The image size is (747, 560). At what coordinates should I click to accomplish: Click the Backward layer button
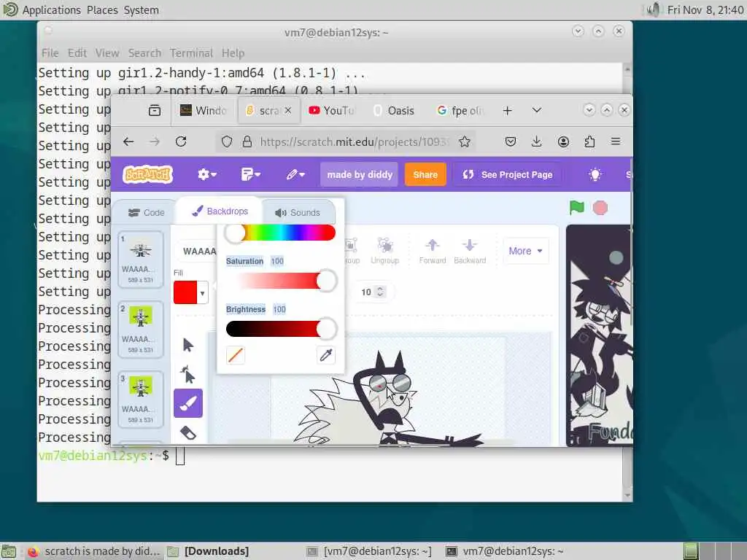[x=470, y=251]
